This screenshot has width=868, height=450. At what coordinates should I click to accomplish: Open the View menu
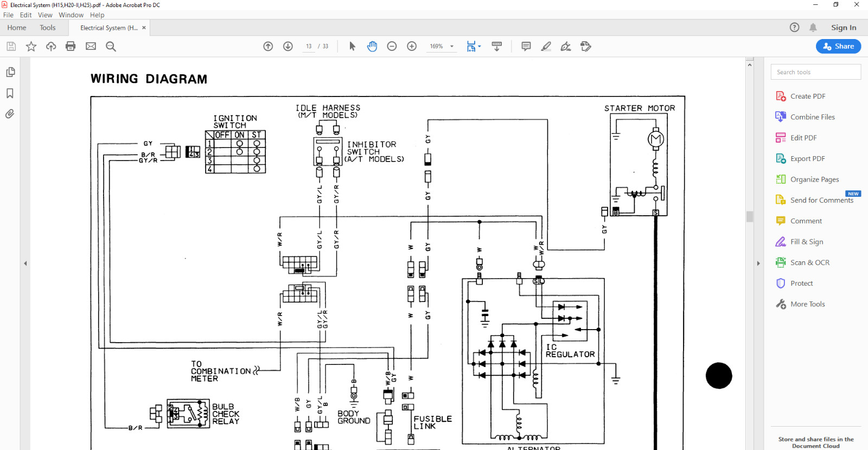click(x=45, y=15)
